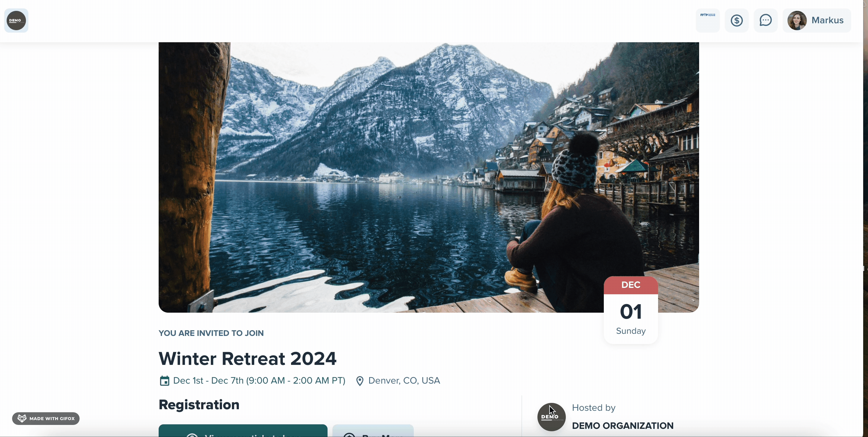Click the Dec 1st - Dec 7th date text
The width and height of the screenshot is (868, 437).
pos(259,381)
